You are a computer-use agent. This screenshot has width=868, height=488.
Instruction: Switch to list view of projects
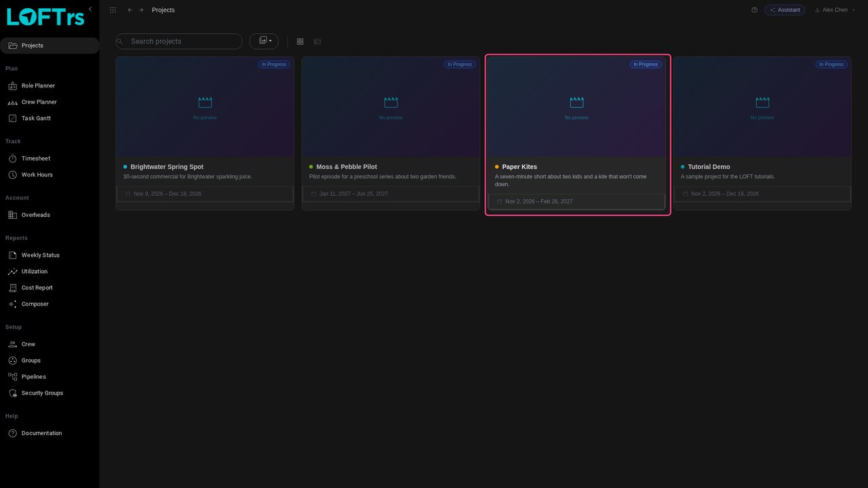point(317,41)
